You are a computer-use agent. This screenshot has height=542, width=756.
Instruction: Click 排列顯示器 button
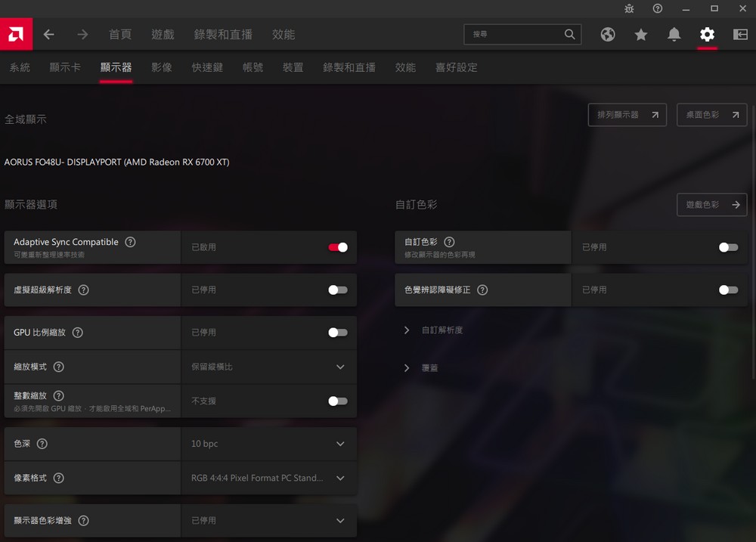click(627, 115)
